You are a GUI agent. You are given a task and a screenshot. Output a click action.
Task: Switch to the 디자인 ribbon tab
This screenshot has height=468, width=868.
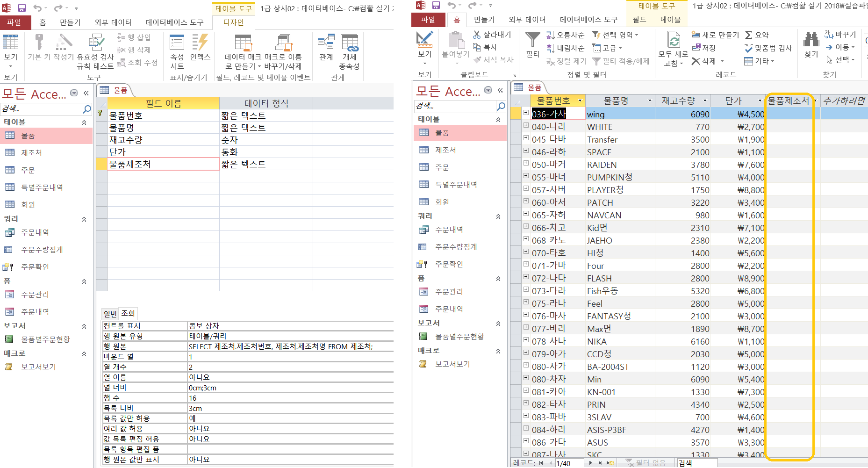[233, 22]
